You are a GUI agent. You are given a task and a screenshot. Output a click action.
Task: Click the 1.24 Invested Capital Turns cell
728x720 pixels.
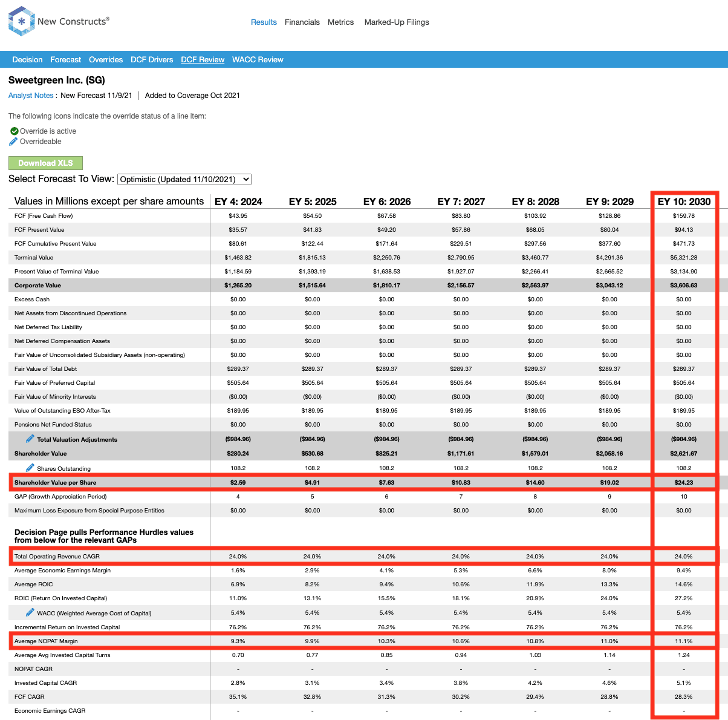[684, 655]
